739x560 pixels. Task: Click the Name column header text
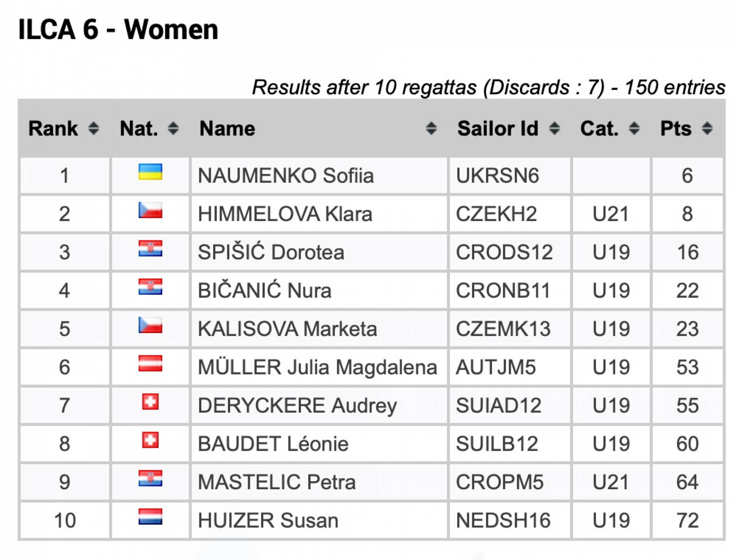coord(227,128)
